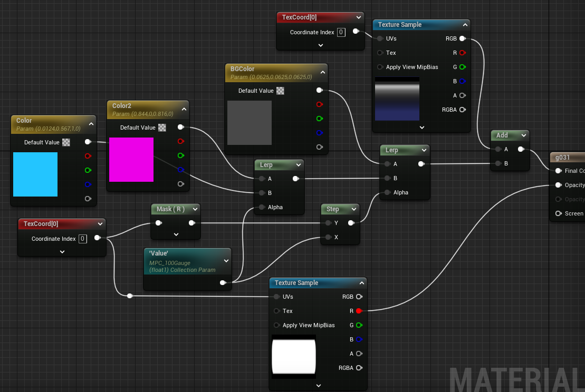585x392 pixels.
Task: Click R output pin of top Texture Sample
Action: [x=463, y=53]
